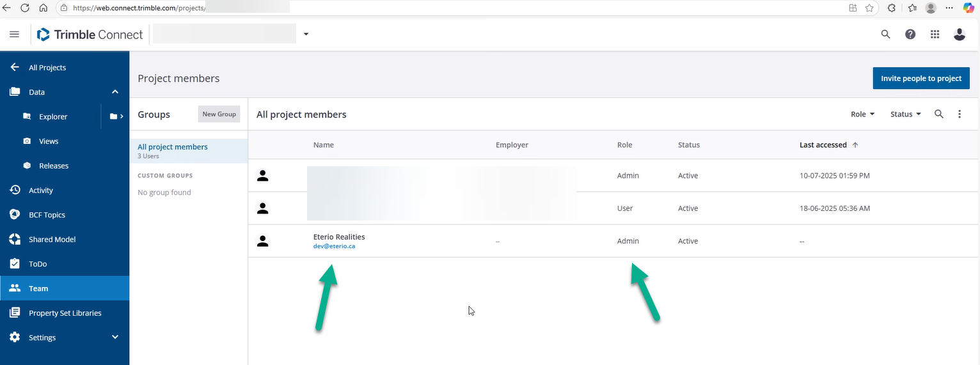Search members using table magnifier icon
980x365 pixels.
click(938, 114)
